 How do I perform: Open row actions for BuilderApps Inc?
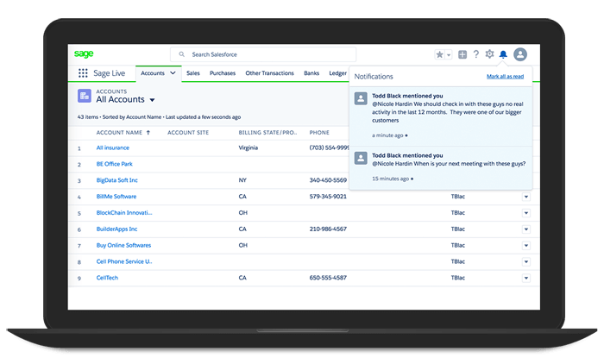pyautogui.click(x=526, y=229)
